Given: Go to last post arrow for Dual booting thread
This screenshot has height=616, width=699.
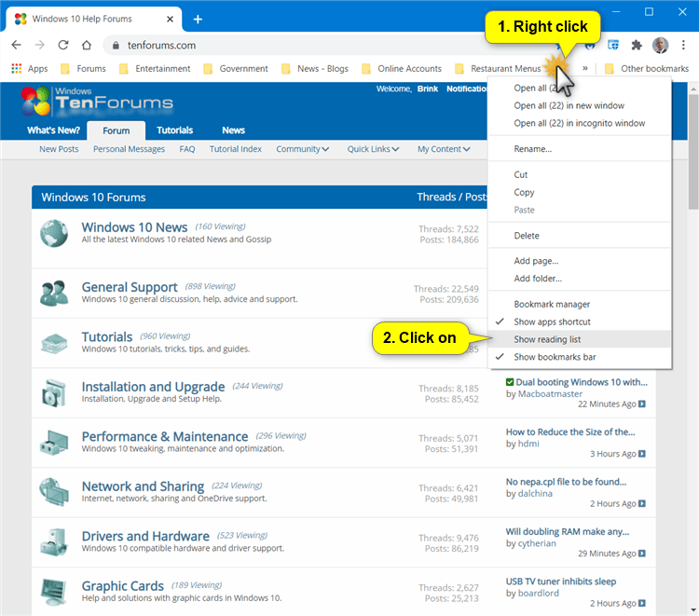Looking at the screenshot, I should tap(642, 404).
